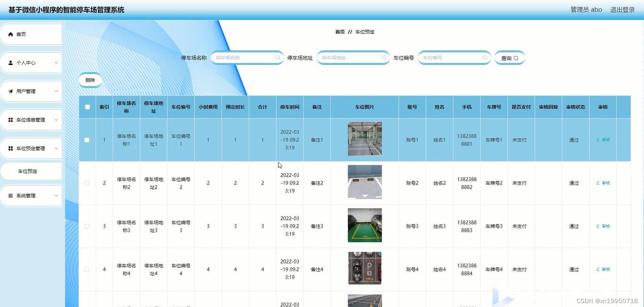Image resolution: width=644 pixels, height=307 pixels.
Task: Click the 车位图片 column header
Action: [x=365, y=107]
